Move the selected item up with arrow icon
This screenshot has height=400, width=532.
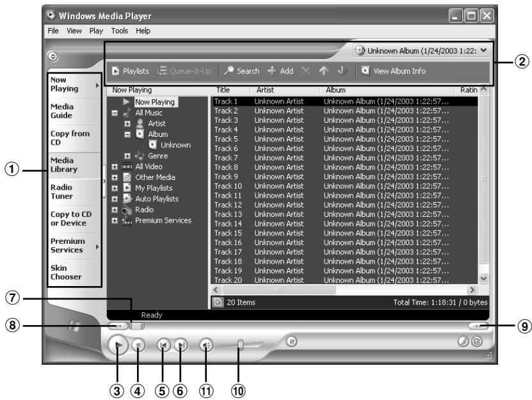pos(324,71)
